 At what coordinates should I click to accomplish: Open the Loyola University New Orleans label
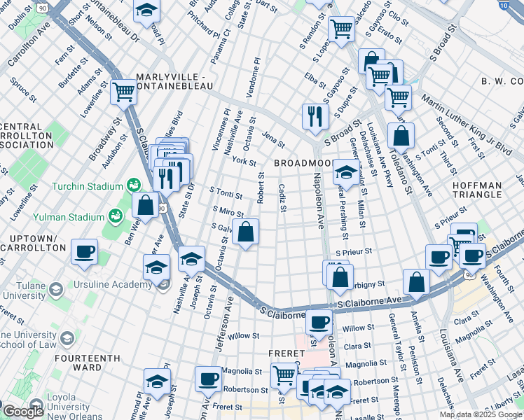(x=74, y=407)
